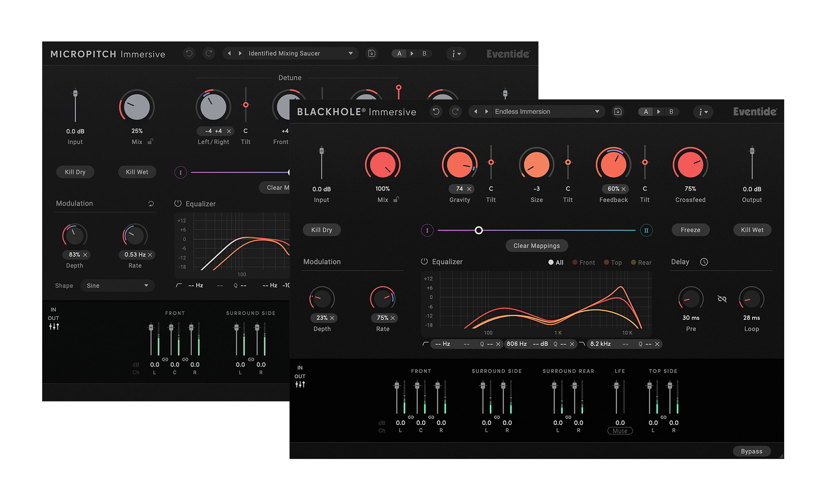Click Blackhole morph ribbon slider handle
This screenshot has height=500, width=826.
pos(479,230)
